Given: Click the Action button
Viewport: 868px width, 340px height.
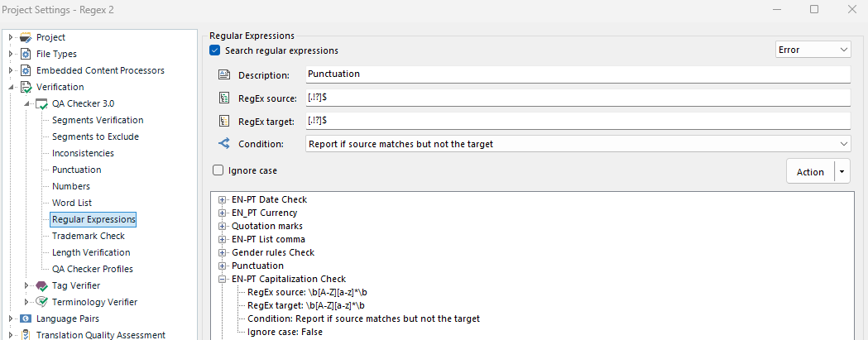Looking at the screenshot, I should point(809,172).
